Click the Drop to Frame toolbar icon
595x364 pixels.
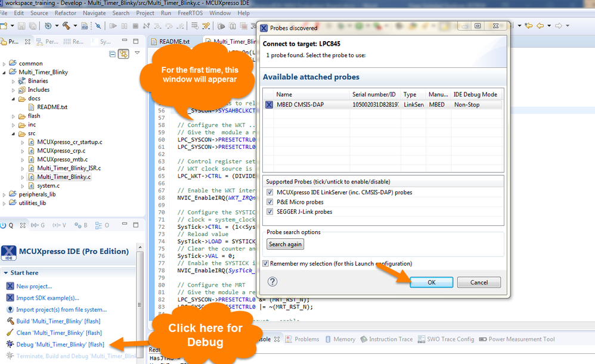coord(195,26)
